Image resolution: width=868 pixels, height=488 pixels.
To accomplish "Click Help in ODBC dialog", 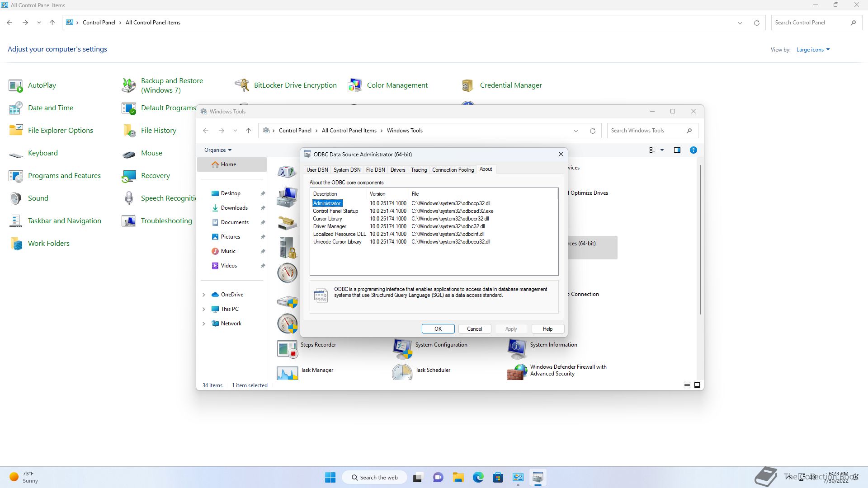I will tap(547, 329).
